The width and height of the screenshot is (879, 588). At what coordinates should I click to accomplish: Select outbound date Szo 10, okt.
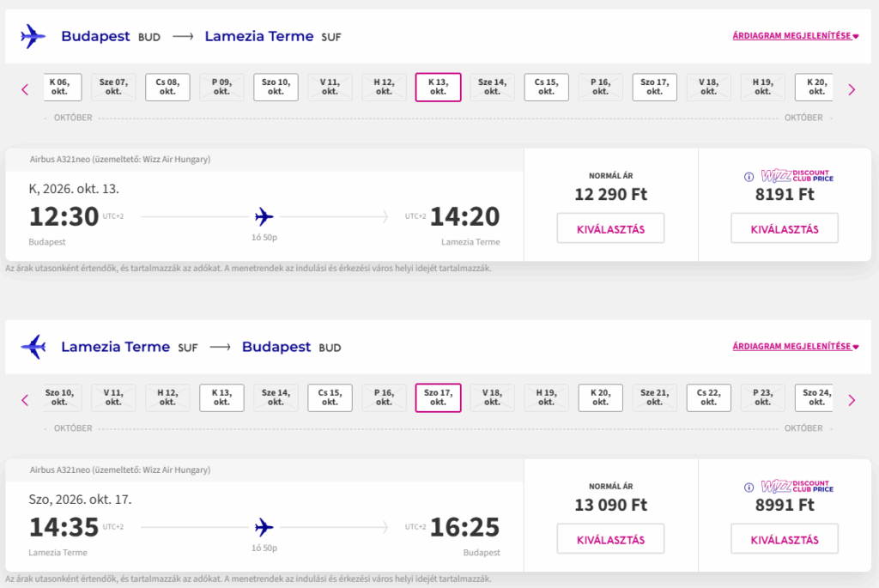point(276,87)
